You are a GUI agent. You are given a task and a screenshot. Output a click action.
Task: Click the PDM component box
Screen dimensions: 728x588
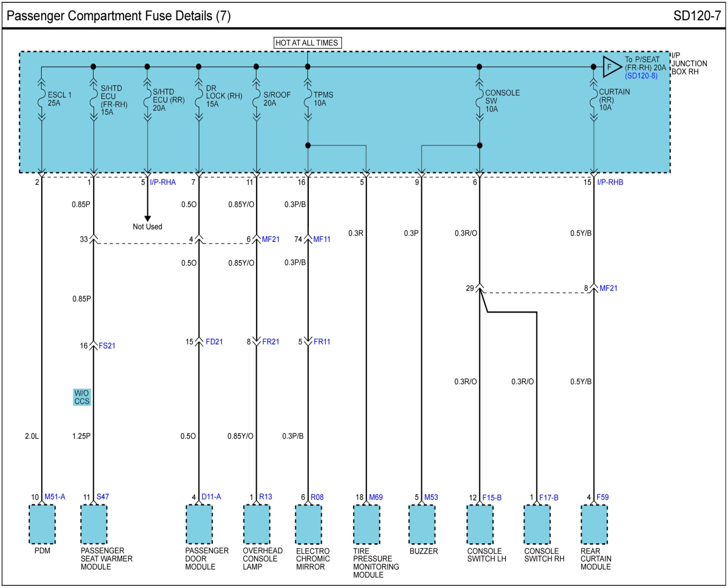[42, 524]
